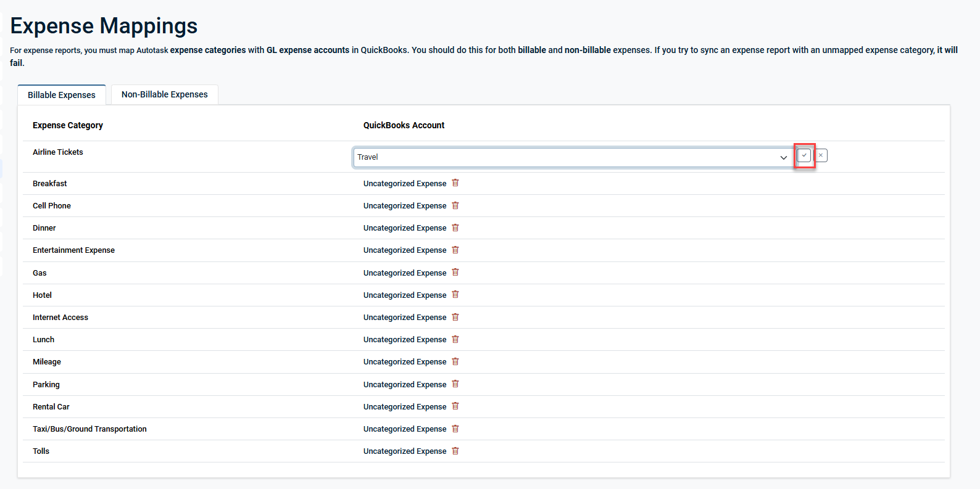Click trash icon for Internet Access
The image size is (980, 489).
(455, 317)
